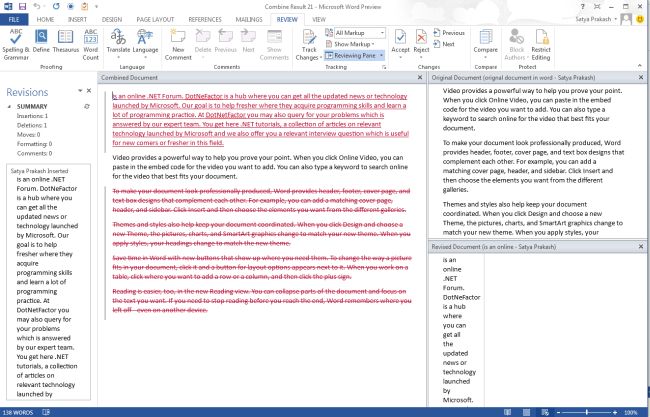Run Spelling & Grammar check
This screenshot has height=417, width=650.
(x=16, y=45)
